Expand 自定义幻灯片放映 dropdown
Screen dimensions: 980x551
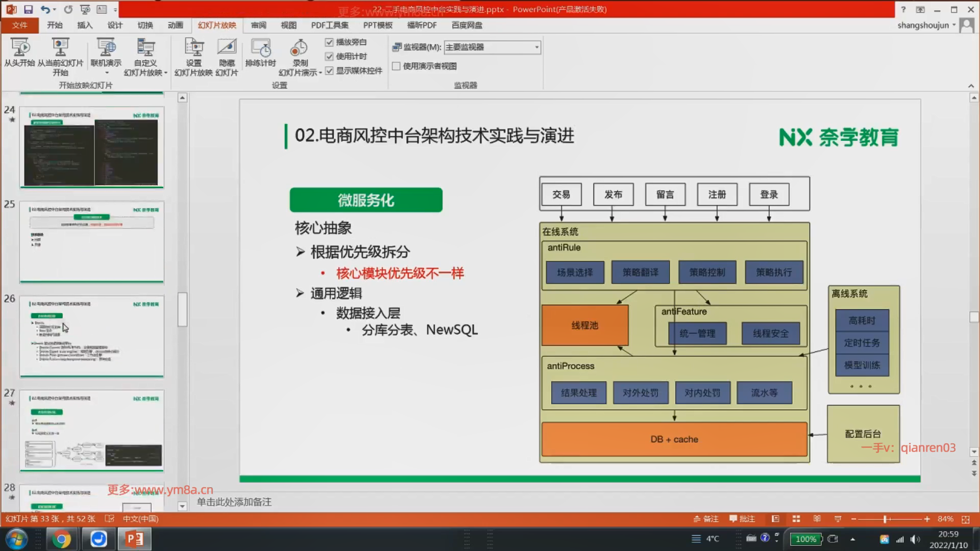165,72
